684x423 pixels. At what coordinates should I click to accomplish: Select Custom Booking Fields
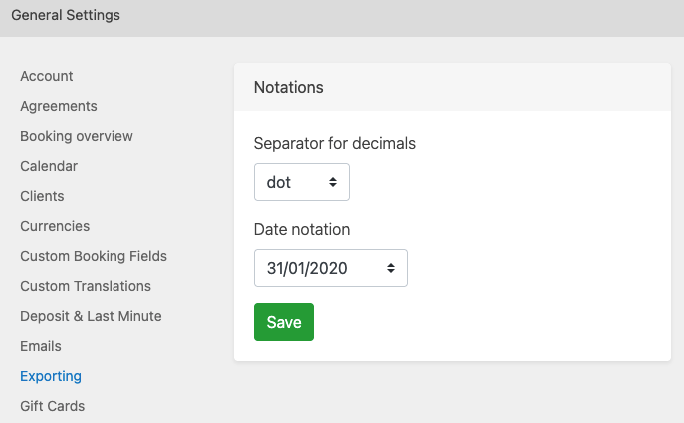[x=93, y=256]
